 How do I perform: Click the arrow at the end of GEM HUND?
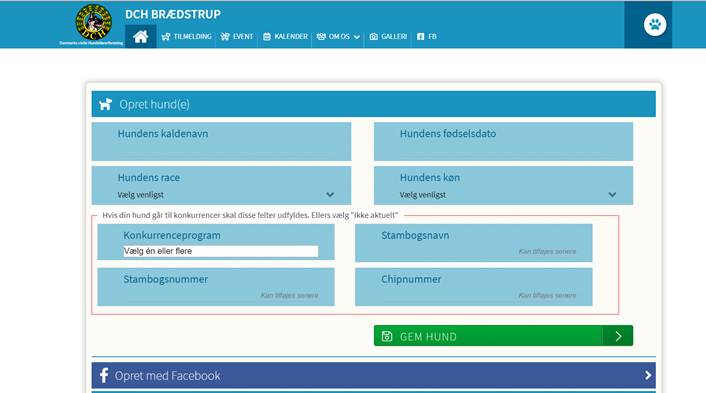click(618, 336)
